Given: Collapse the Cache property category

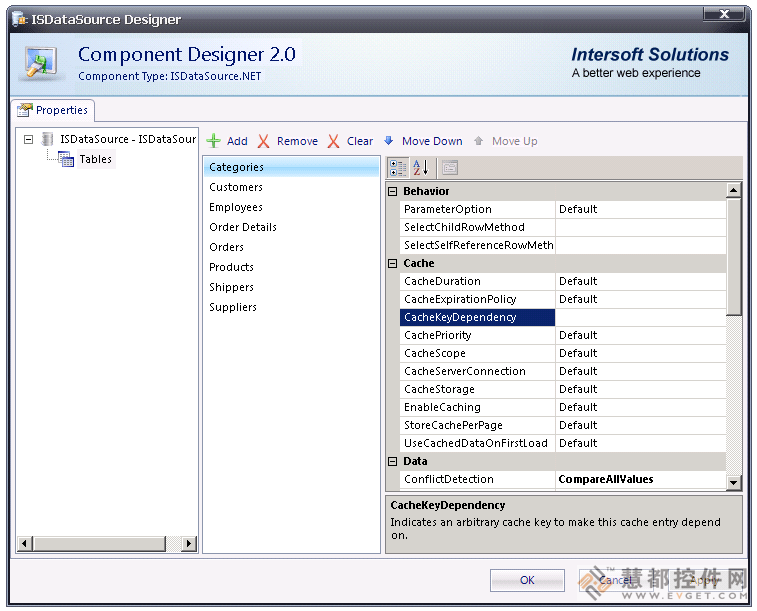Looking at the screenshot, I should coord(393,264).
